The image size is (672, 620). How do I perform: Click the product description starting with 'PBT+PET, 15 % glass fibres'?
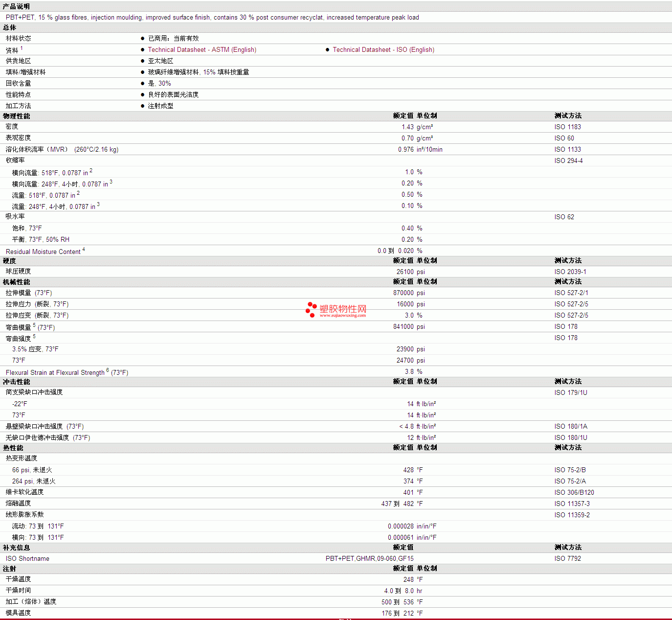(212, 17)
